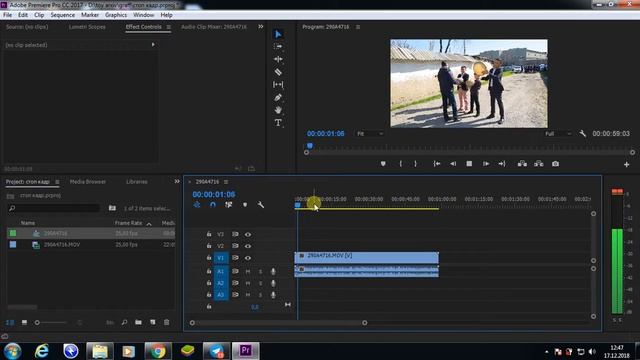
Task: Select the Track Select Forward tool
Action: pos(278,47)
